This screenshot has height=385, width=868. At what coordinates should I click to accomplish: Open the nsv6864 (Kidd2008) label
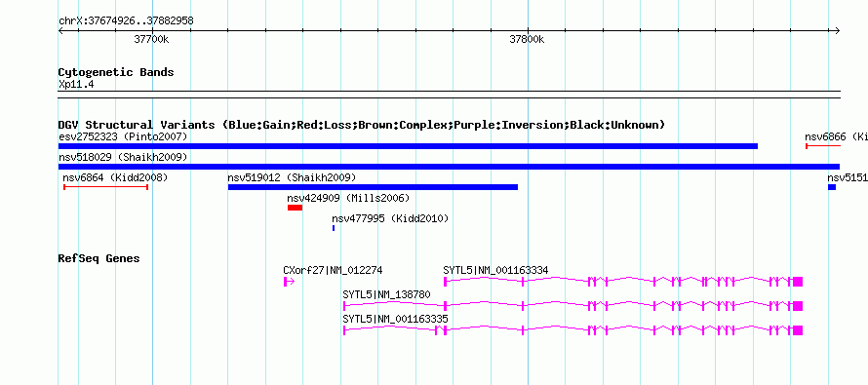coord(115,177)
